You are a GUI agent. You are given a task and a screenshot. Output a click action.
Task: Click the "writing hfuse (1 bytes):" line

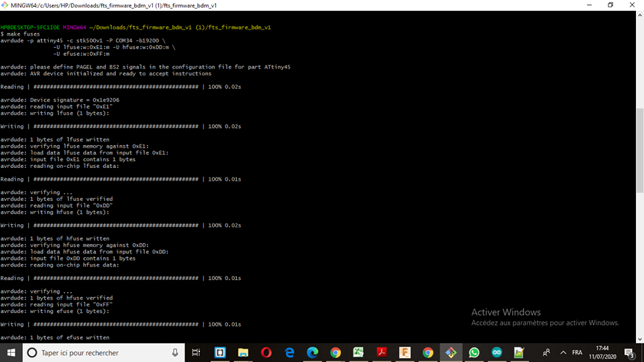click(x=54, y=212)
